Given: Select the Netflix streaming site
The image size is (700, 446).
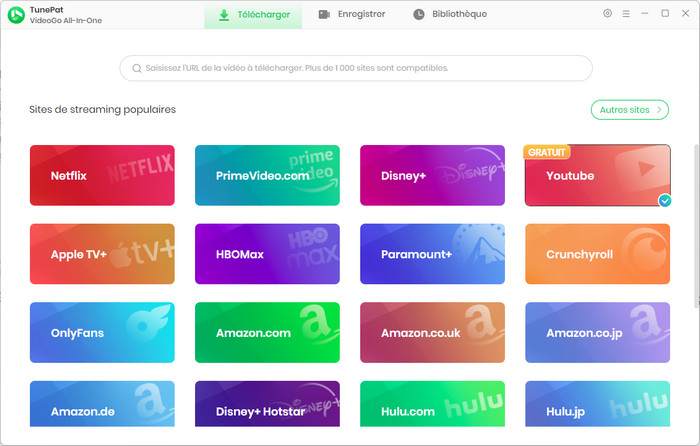Looking at the screenshot, I should coord(102,176).
